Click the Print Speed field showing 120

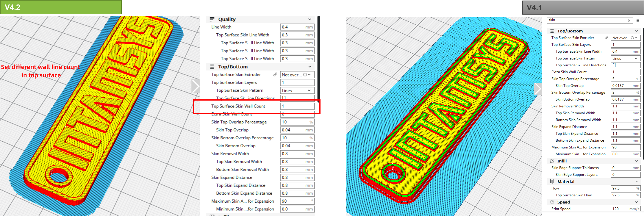click(626, 209)
